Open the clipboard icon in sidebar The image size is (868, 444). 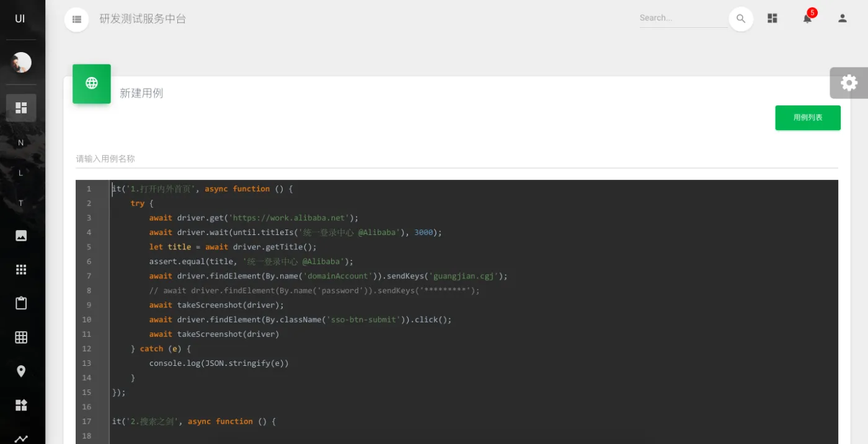21,303
